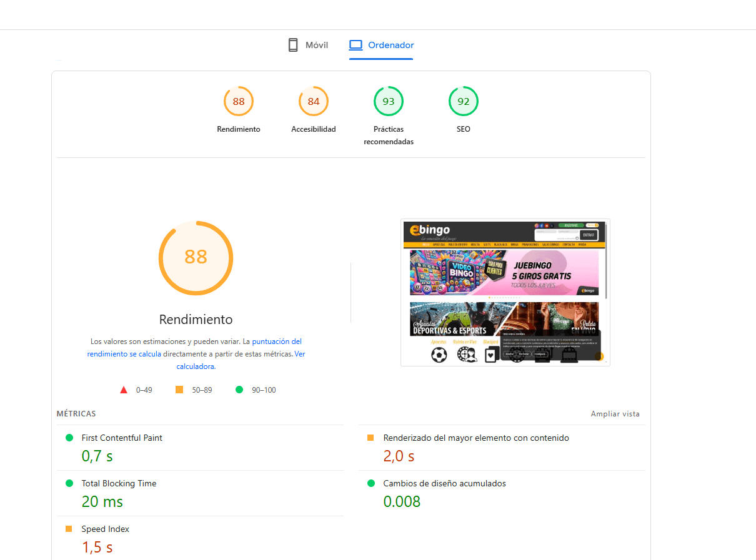
Task: Click the orange square beside Speed Index
Action: pyautogui.click(x=69, y=529)
